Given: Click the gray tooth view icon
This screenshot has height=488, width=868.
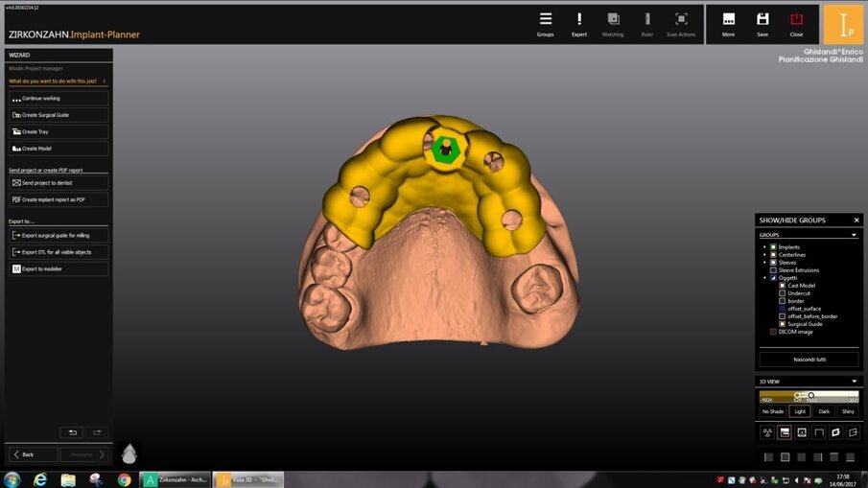Looking at the screenshot, I should tap(129, 453).
